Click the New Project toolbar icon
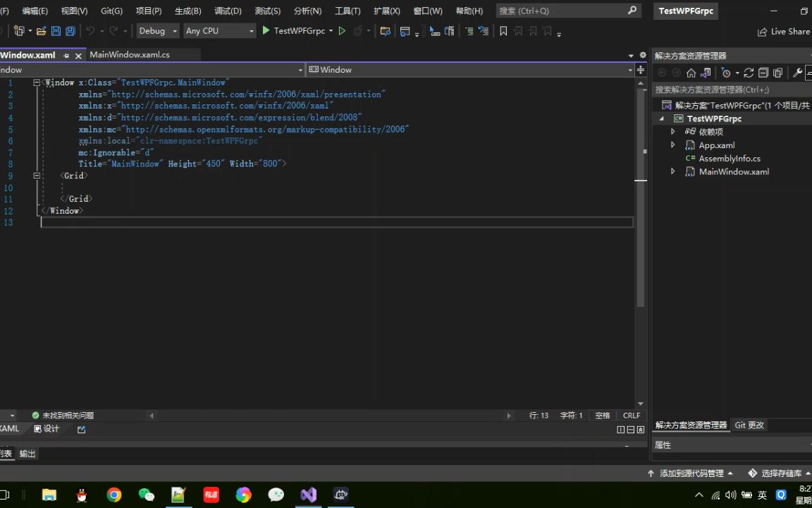Viewport: 812px width, 508px height. (x=19, y=31)
